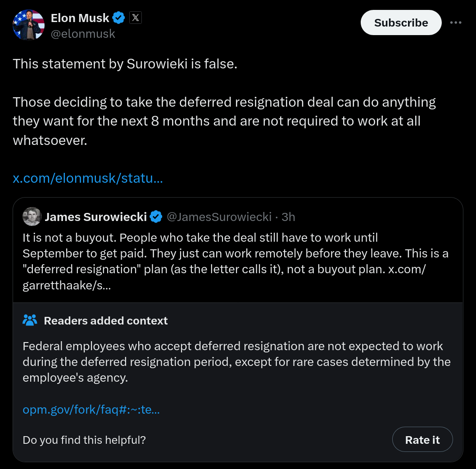Click Elon Musk's profile avatar
The image size is (476, 469).
[28, 25]
